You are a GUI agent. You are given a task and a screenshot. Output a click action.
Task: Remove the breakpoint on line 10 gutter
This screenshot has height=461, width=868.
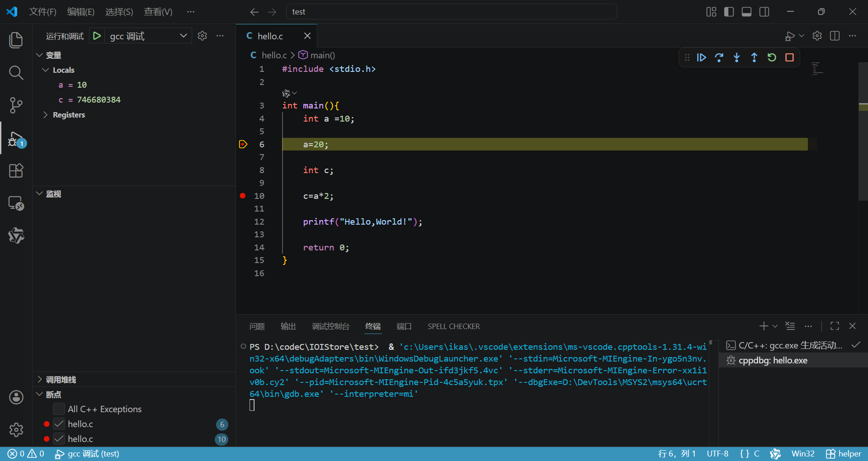click(243, 196)
